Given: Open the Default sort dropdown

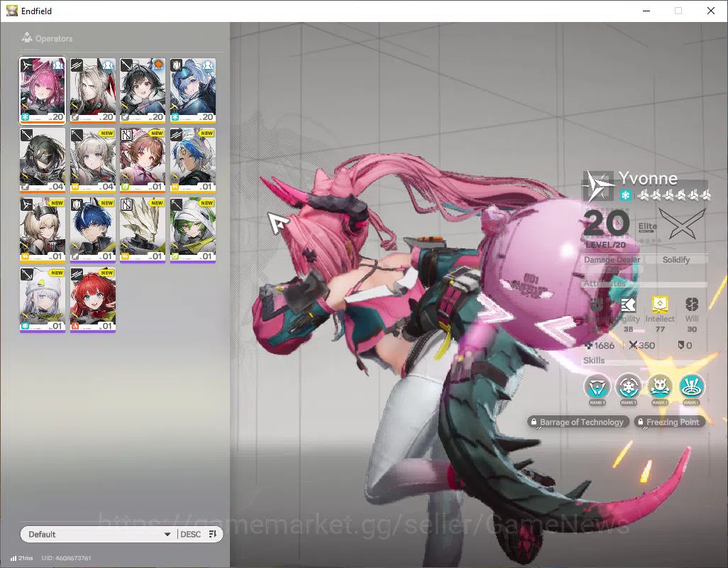Looking at the screenshot, I should [x=98, y=534].
